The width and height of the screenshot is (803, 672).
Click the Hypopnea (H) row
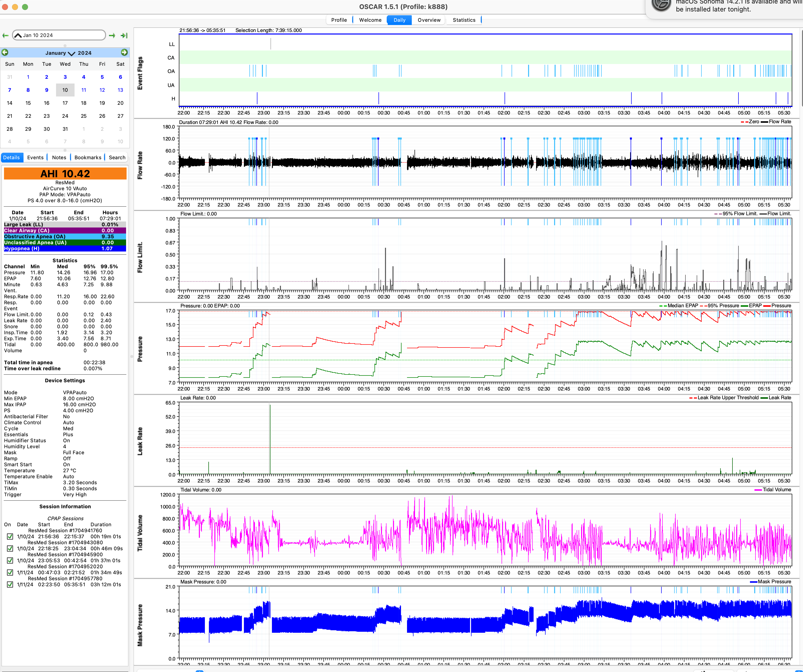(x=65, y=249)
